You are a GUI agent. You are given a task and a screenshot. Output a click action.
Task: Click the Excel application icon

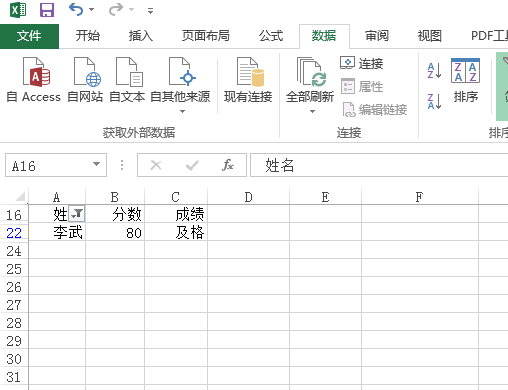pyautogui.click(x=18, y=10)
